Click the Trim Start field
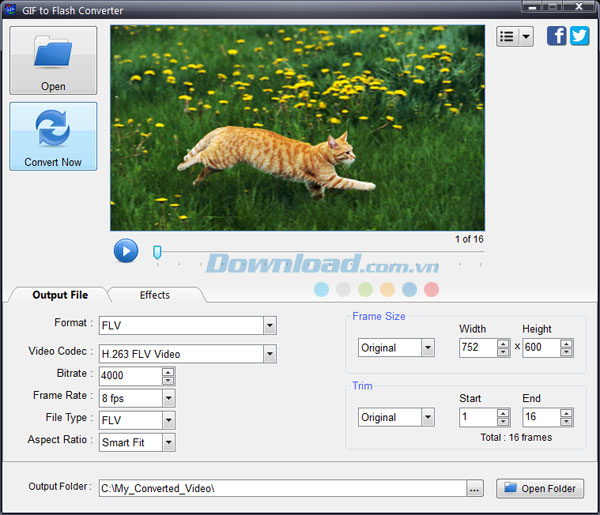 [x=478, y=417]
